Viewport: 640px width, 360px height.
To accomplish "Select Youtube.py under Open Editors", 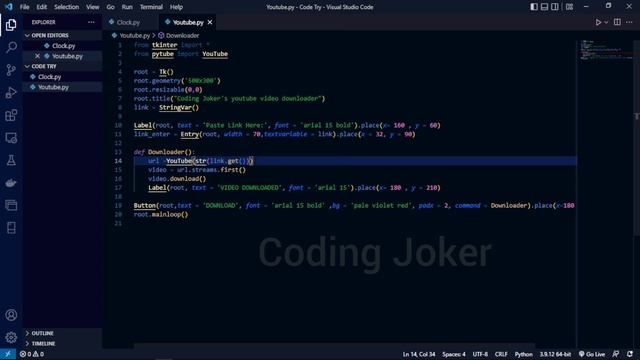I will (62, 56).
